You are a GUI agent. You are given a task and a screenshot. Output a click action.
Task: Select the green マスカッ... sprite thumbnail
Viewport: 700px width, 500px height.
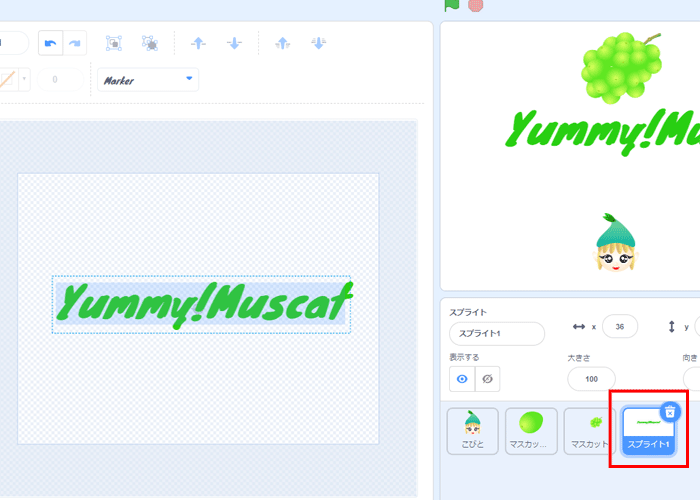pos(531,431)
